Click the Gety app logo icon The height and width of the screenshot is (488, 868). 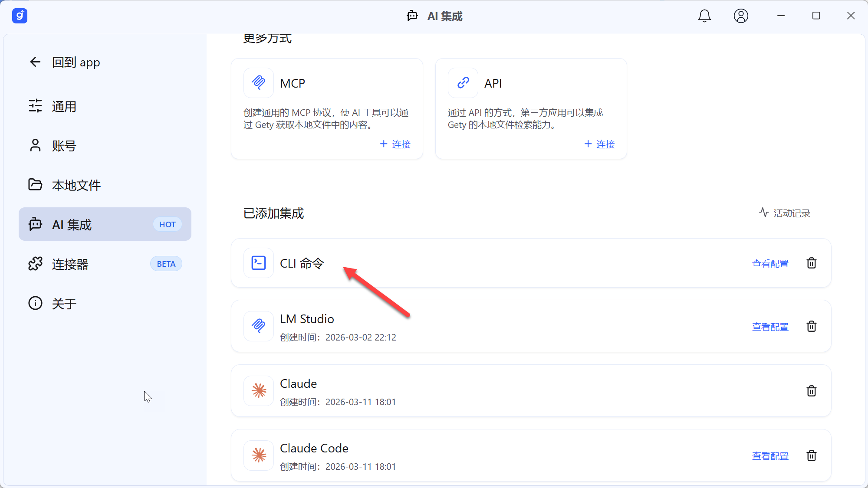point(20,16)
